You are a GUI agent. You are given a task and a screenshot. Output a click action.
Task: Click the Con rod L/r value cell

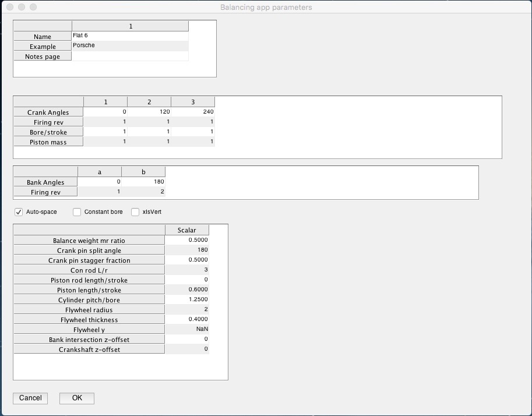[186, 270]
